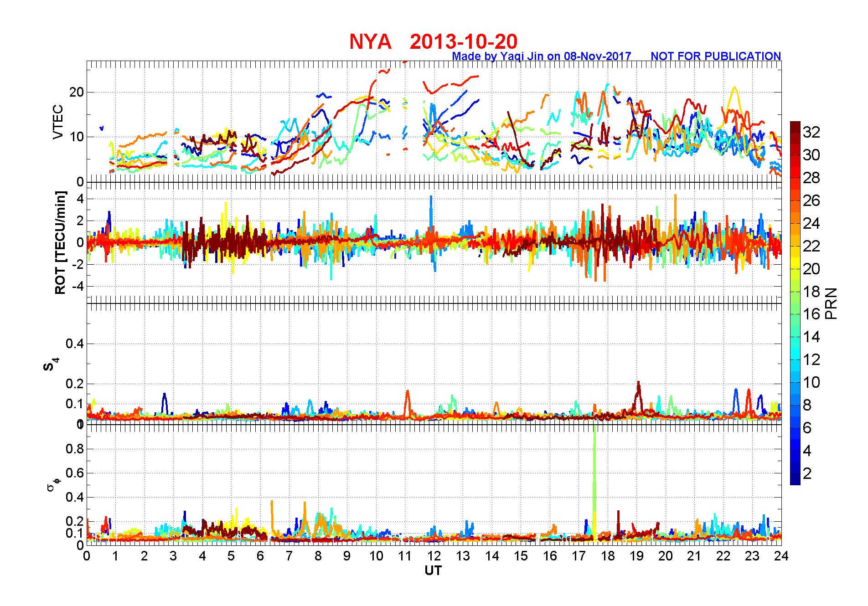Click colorbar tick label "24" beside PRN scale
The height and width of the screenshot is (606, 868).
811,223
